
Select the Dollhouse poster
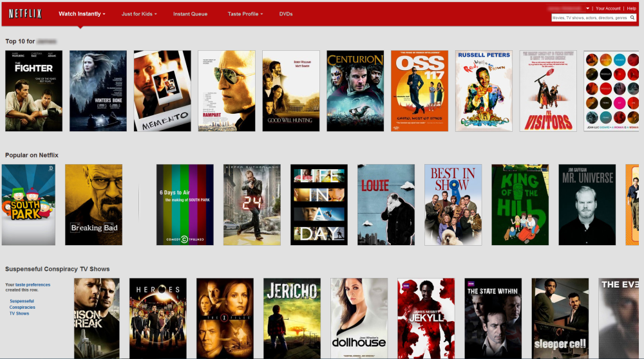coord(359,318)
